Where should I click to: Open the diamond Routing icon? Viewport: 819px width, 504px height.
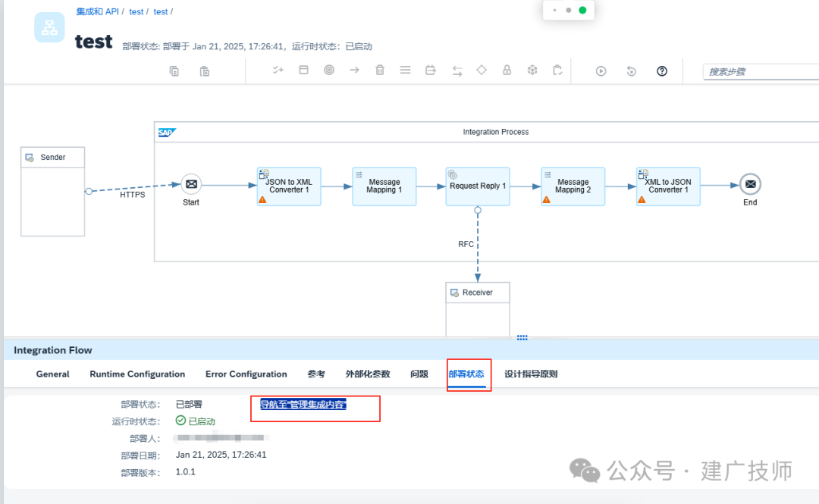(x=482, y=70)
